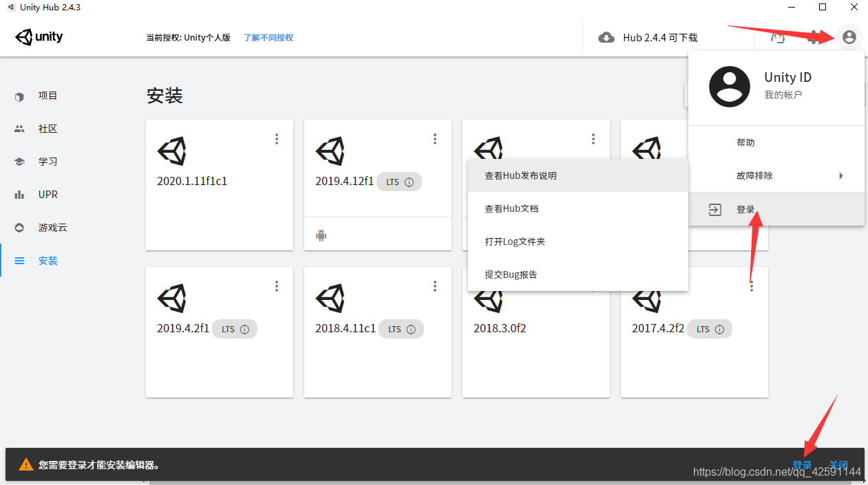Click the 了解不同授权 link

click(x=268, y=38)
